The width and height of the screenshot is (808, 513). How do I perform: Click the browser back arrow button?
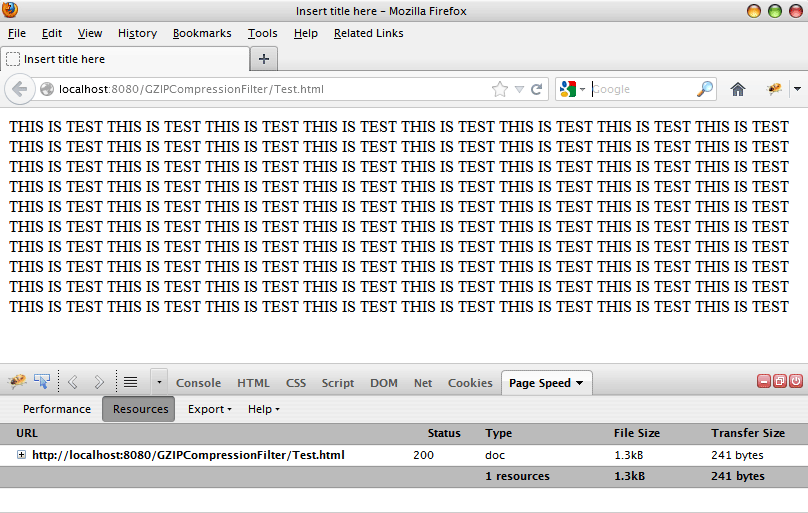(20, 89)
